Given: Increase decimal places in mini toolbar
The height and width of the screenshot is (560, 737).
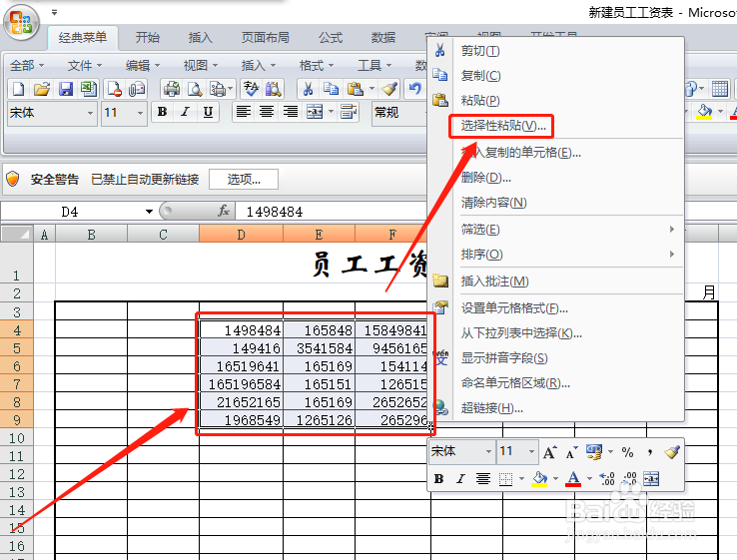Looking at the screenshot, I should coord(607,479).
